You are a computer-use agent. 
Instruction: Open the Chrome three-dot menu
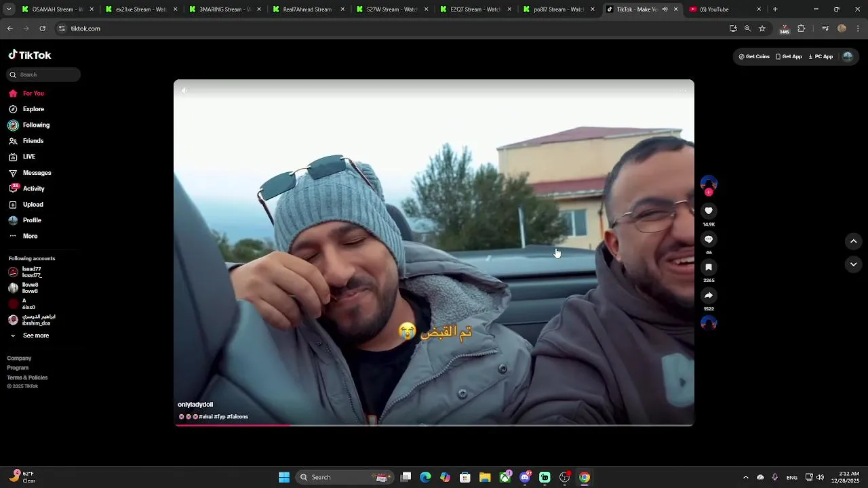(x=859, y=28)
